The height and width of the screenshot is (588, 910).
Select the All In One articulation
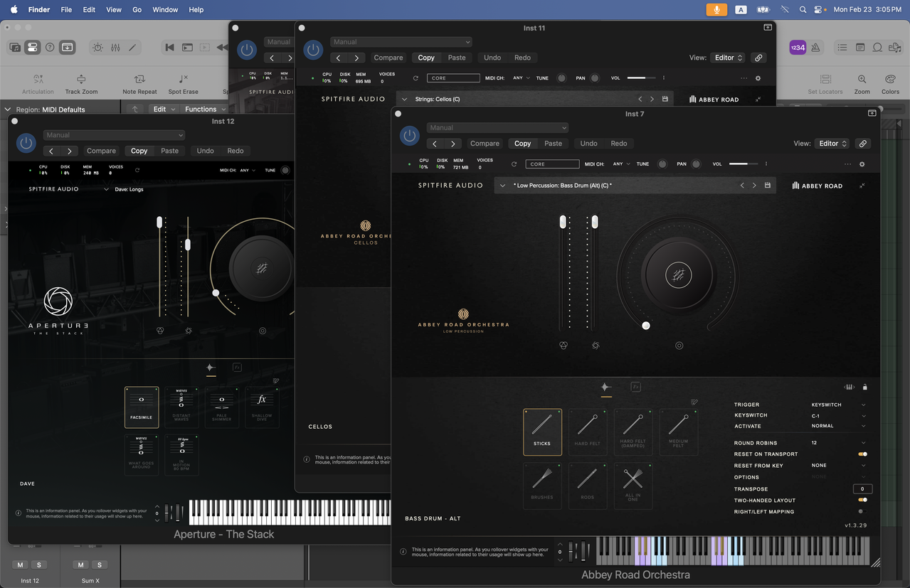[x=633, y=486]
